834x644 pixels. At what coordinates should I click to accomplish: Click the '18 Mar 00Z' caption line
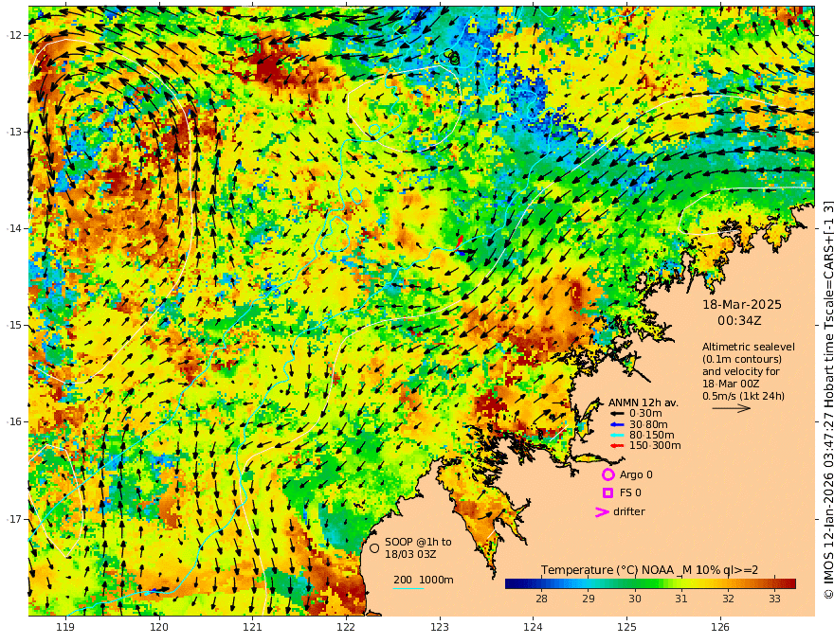[731, 384]
